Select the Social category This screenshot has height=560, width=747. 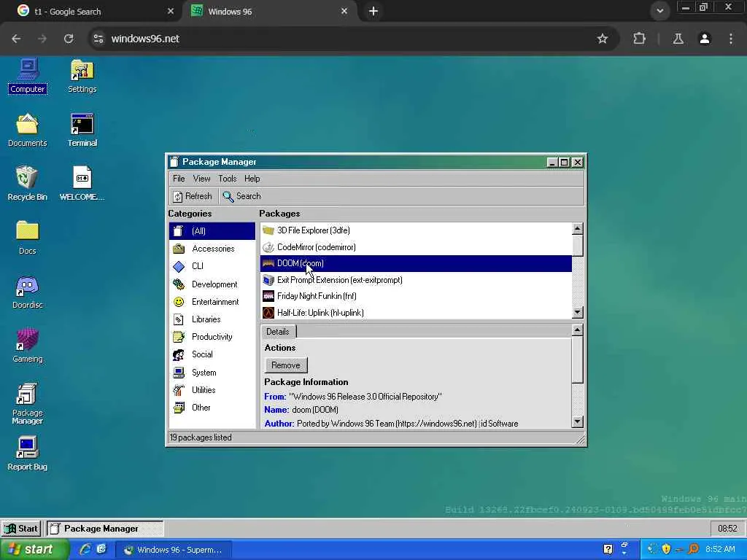click(212, 354)
